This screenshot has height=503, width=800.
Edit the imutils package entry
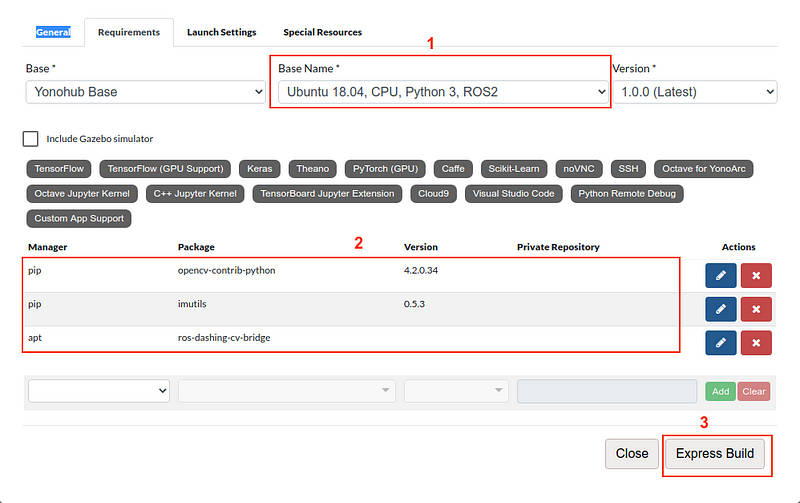720,309
